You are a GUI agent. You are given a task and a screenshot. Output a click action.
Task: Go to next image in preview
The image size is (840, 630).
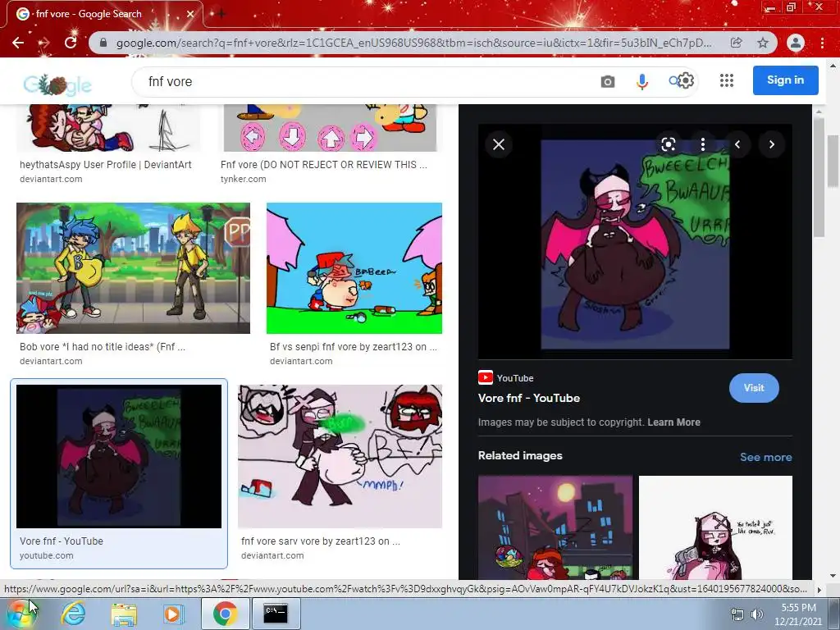pos(771,144)
